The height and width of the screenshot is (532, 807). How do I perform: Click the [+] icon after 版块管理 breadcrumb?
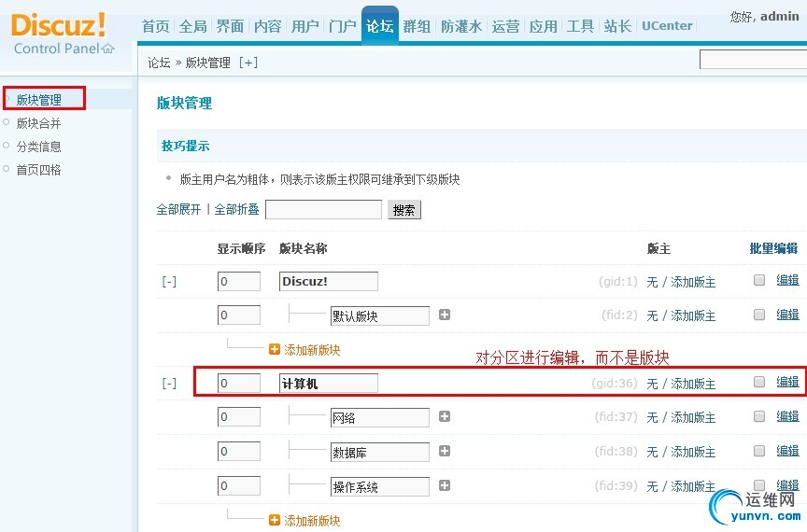coord(248,63)
